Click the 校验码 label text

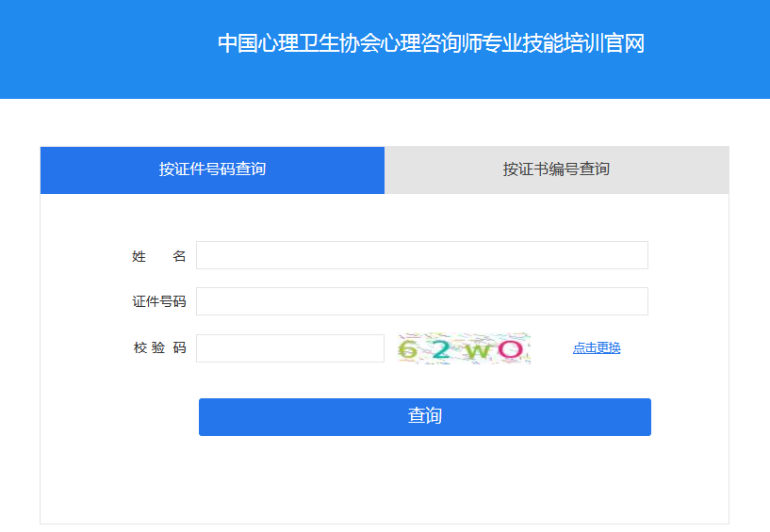159,348
